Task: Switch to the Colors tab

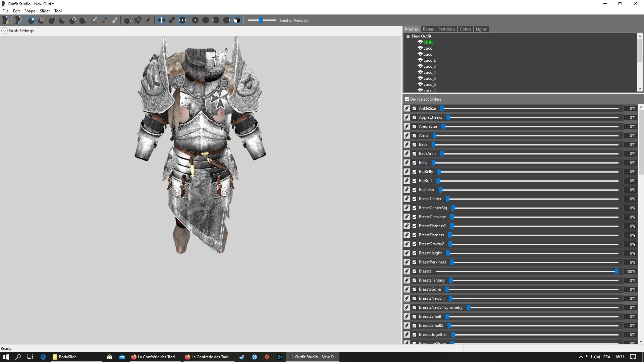Action: (465, 29)
